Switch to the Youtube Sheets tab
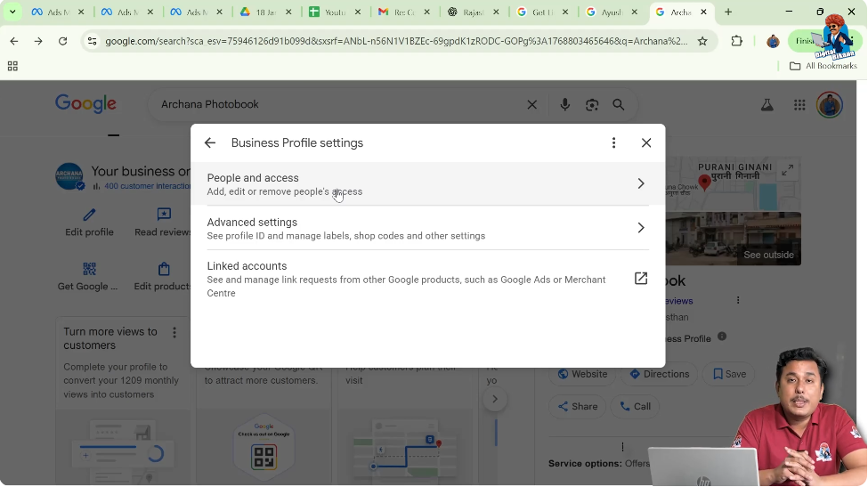868x487 pixels. [335, 12]
